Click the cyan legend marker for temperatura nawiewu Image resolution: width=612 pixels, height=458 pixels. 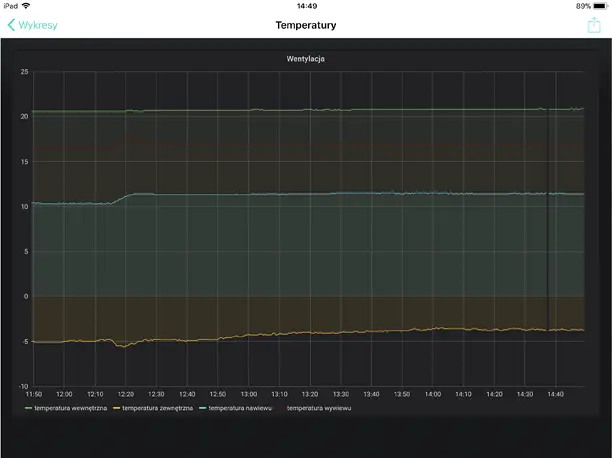(x=203, y=408)
